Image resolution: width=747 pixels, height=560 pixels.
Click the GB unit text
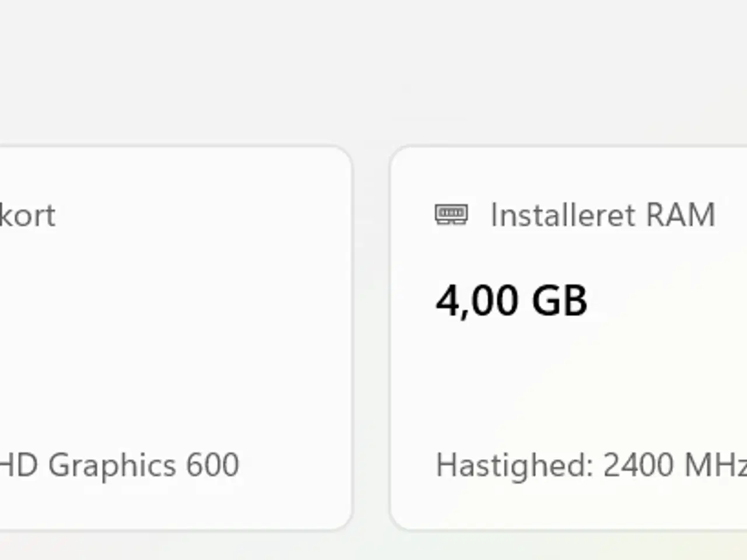pyautogui.click(x=559, y=300)
